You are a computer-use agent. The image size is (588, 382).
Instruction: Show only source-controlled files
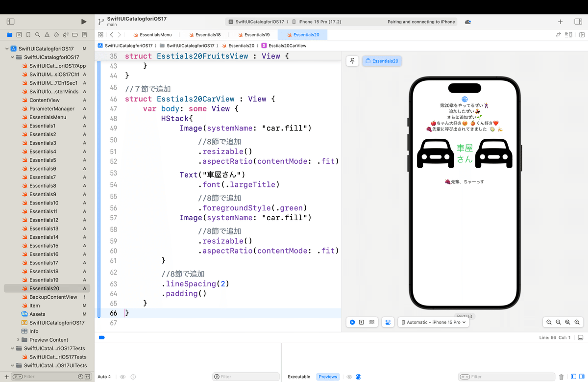click(87, 377)
